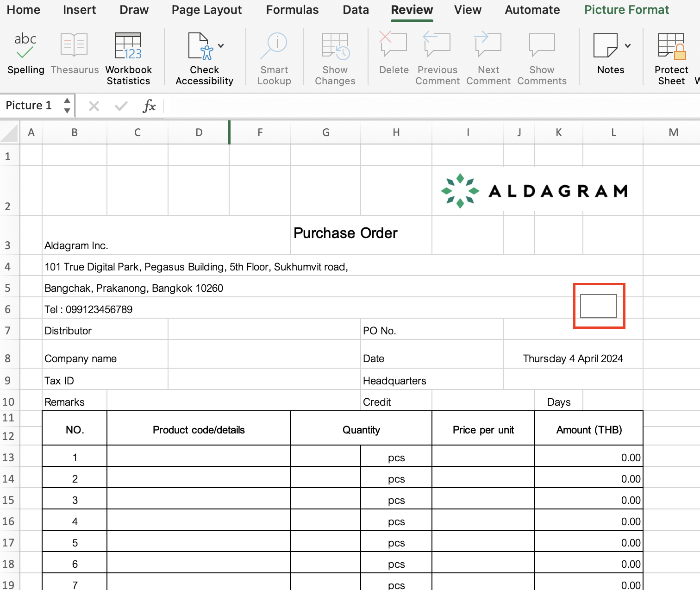700x590 pixels.
Task: Open the Notes dropdown arrow
Action: coord(628,45)
